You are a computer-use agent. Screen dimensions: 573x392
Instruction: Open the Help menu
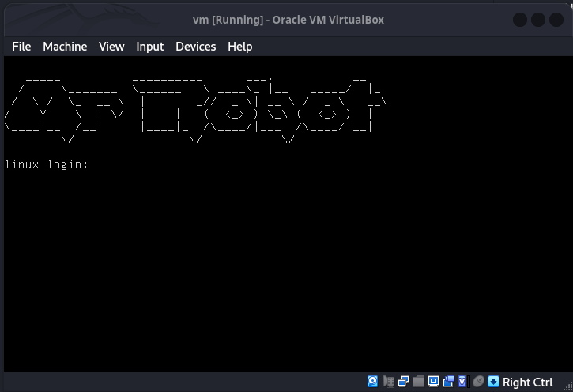pyautogui.click(x=239, y=47)
